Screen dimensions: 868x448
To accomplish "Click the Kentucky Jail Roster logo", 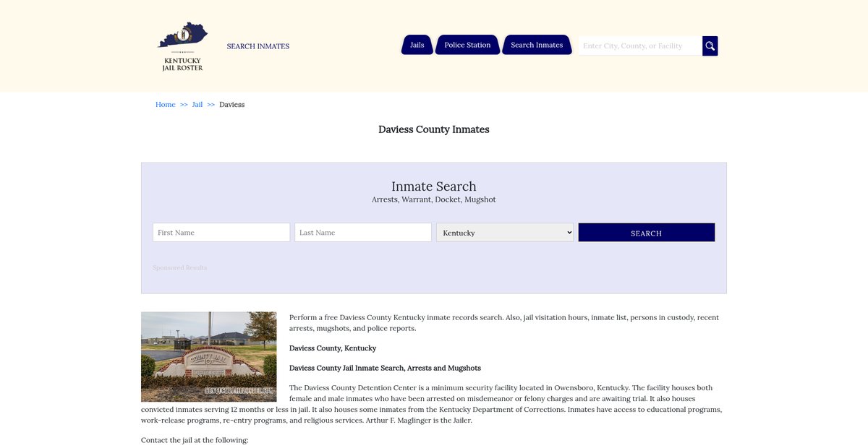I will (182, 46).
